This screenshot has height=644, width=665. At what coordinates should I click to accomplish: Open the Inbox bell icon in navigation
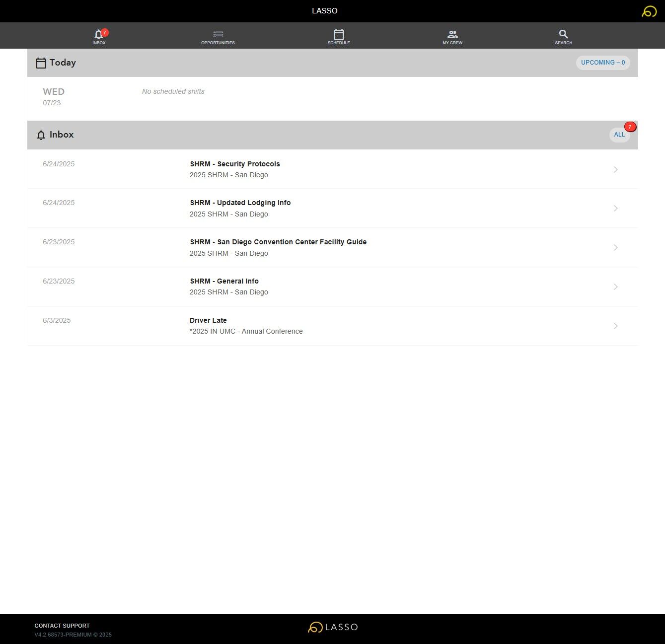click(x=98, y=34)
